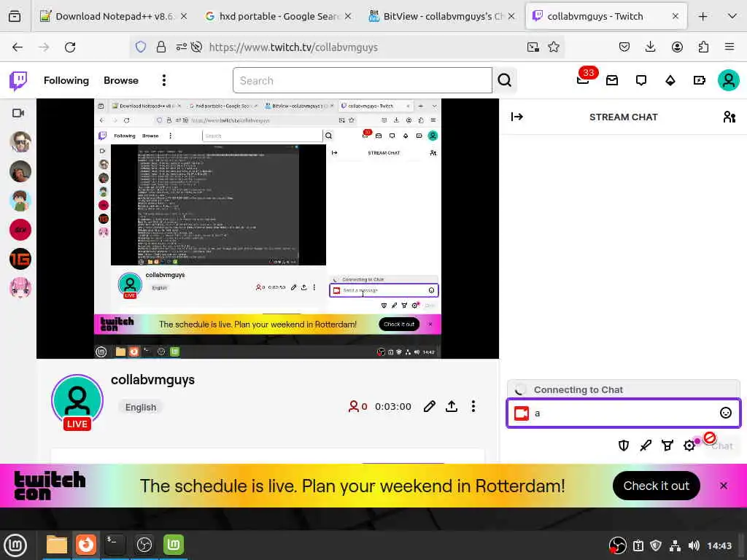This screenshot has width=747, height=560.
Task: Click the disabled Chat send button
Action: coord(721,446)
